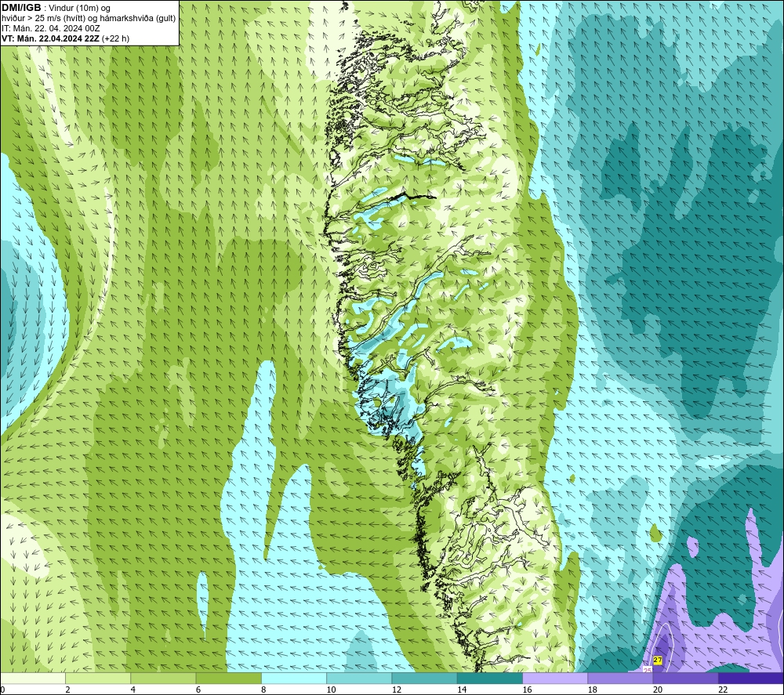The image size is (784, 695).
Task: Click the forecast offset '(+22 h)'
Action: (115, 38)
